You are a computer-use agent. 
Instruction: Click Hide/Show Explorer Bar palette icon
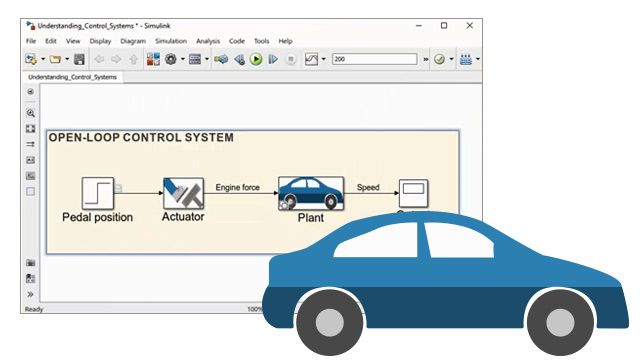click(31, 92)
